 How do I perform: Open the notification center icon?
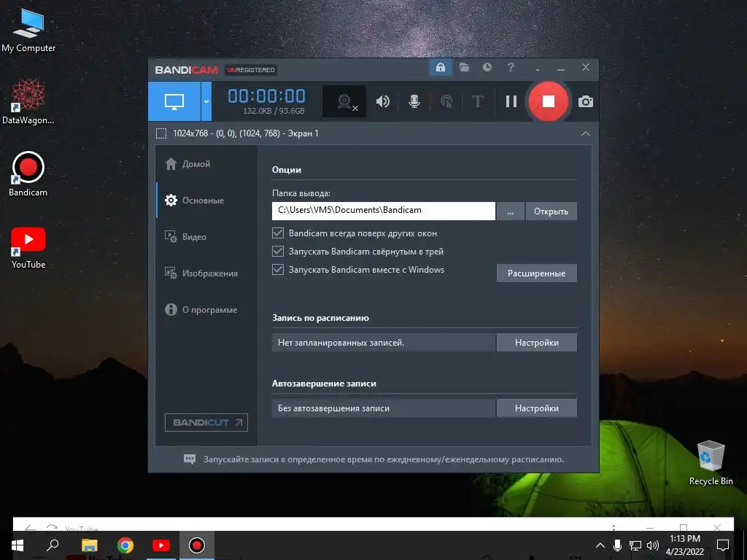click(723, 545)
